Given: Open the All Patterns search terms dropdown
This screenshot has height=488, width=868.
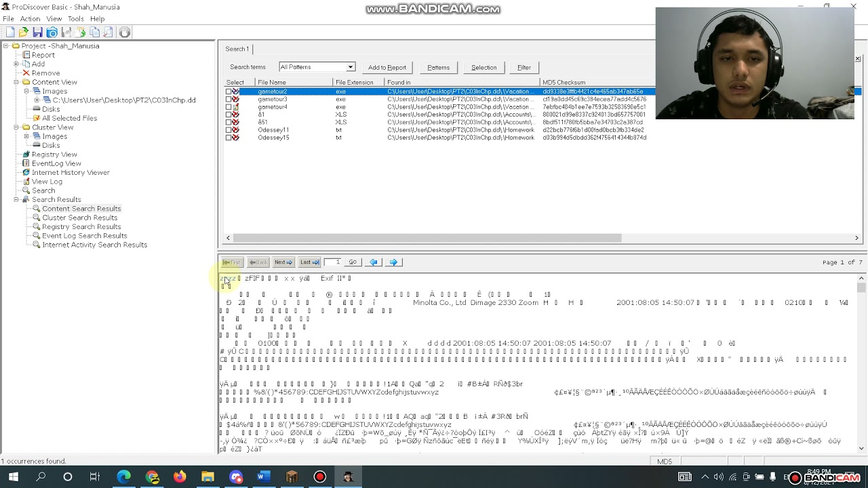Looking at the screenshot, I should coord(350,67).
